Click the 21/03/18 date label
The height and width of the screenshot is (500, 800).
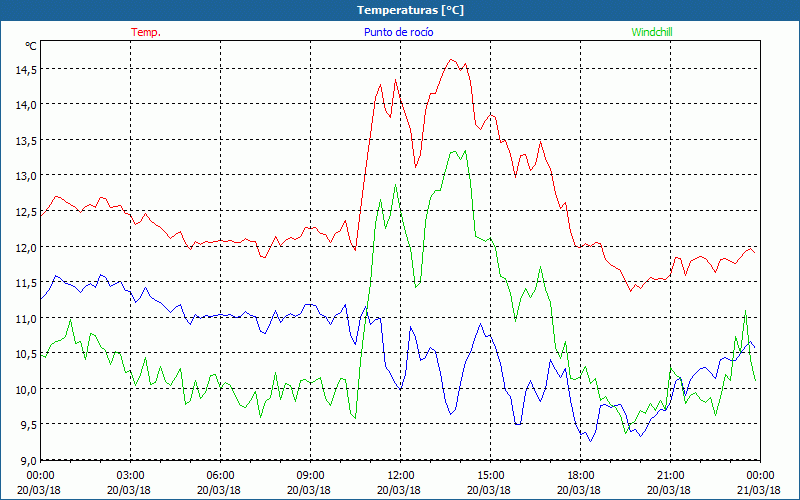(759, 490)
